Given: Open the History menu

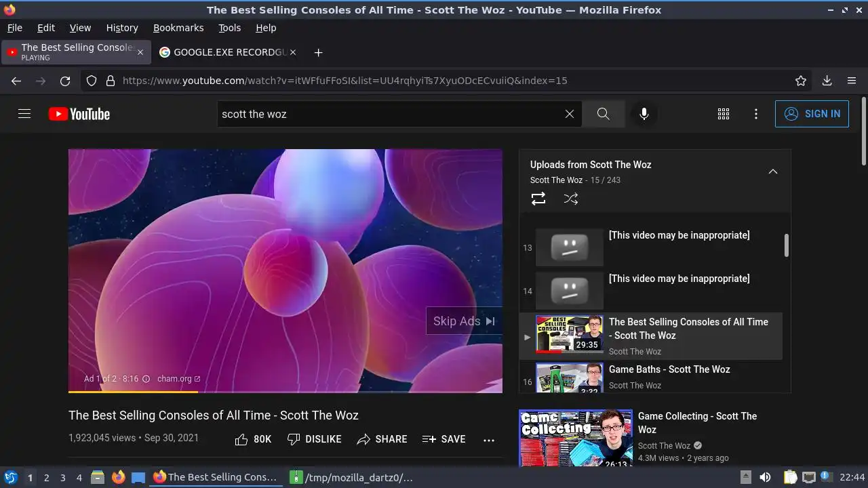Looking at the screenshot, I should [x=122, y=28].
